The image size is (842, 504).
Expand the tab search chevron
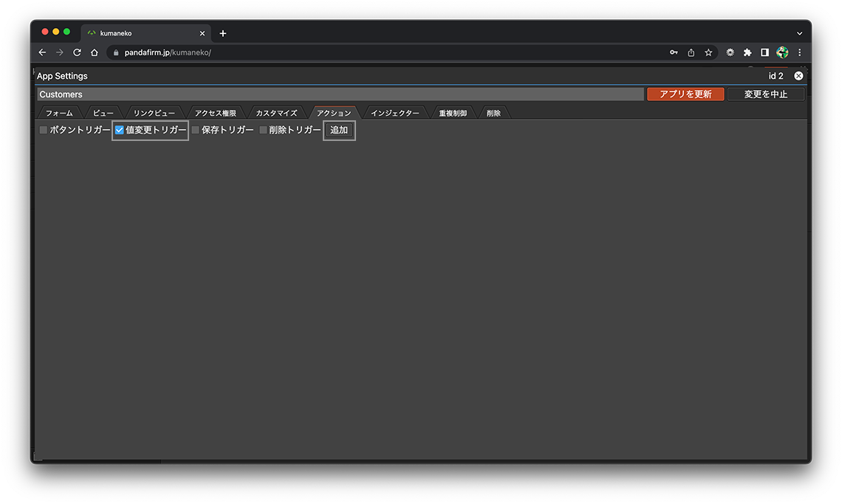point(799,33)
